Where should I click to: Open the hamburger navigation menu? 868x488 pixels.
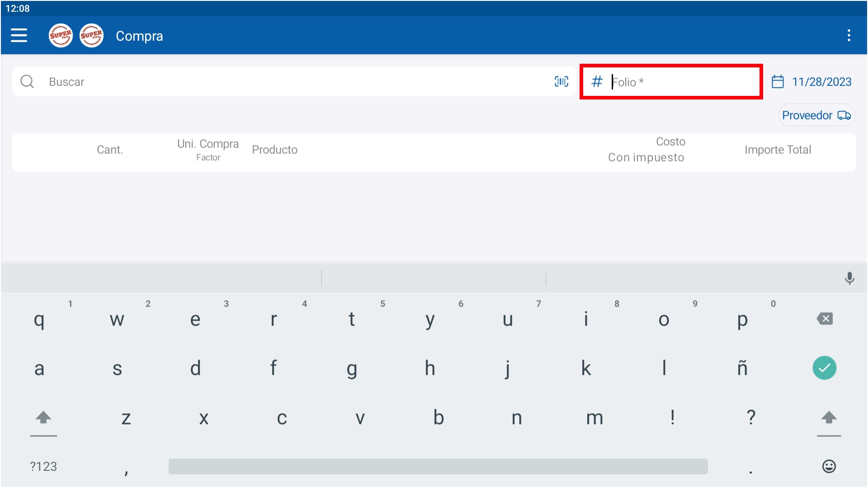[19, 35]
